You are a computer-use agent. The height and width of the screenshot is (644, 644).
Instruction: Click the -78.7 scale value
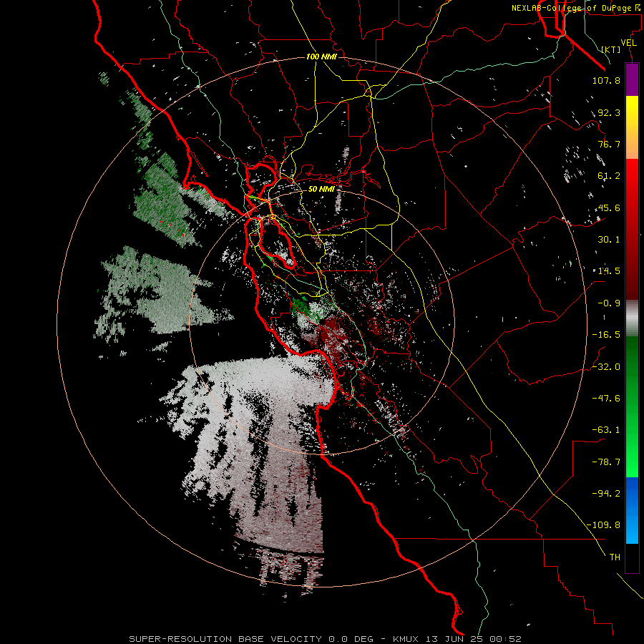606,462
